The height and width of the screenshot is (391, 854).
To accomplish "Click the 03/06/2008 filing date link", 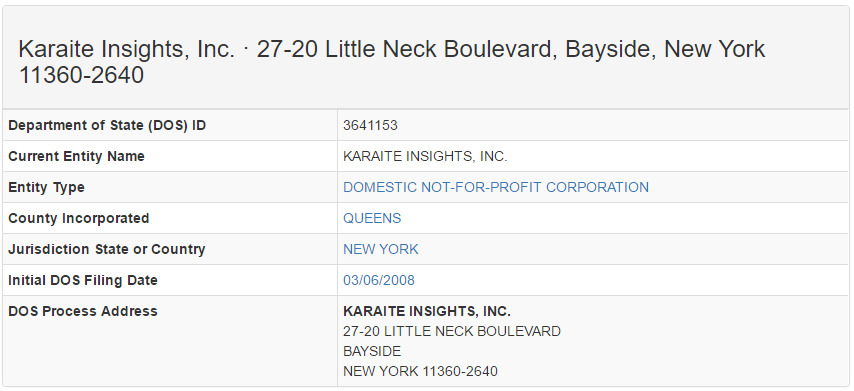I will (379, 280).
